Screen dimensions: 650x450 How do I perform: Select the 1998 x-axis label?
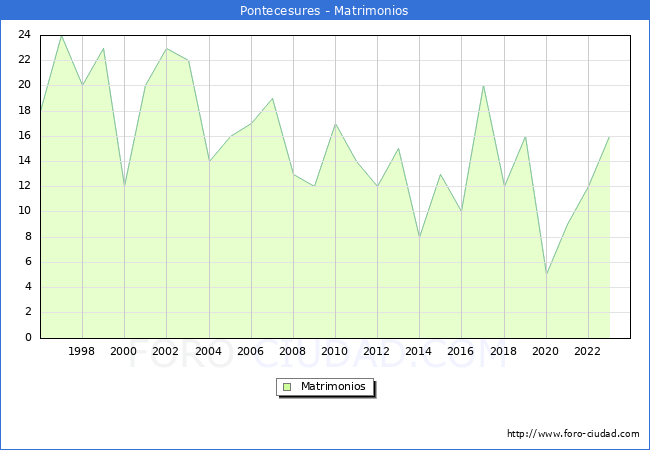[81, 351]
